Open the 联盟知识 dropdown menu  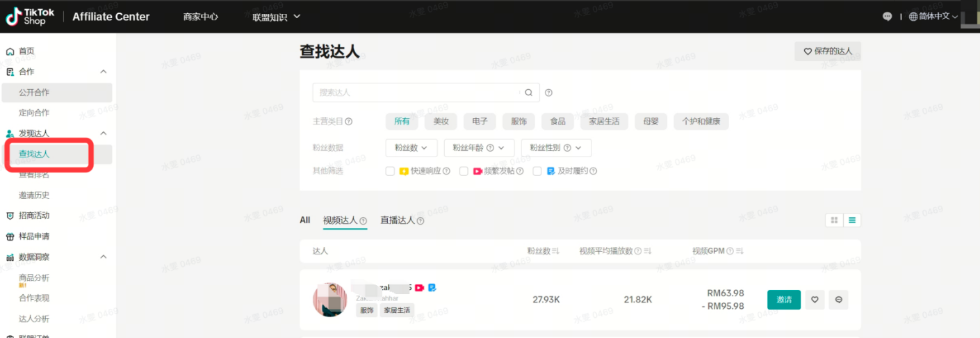click(x=277, y=17)
